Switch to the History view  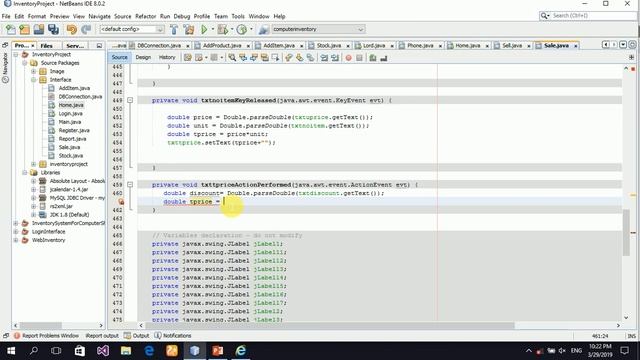[x=167, y=58]
